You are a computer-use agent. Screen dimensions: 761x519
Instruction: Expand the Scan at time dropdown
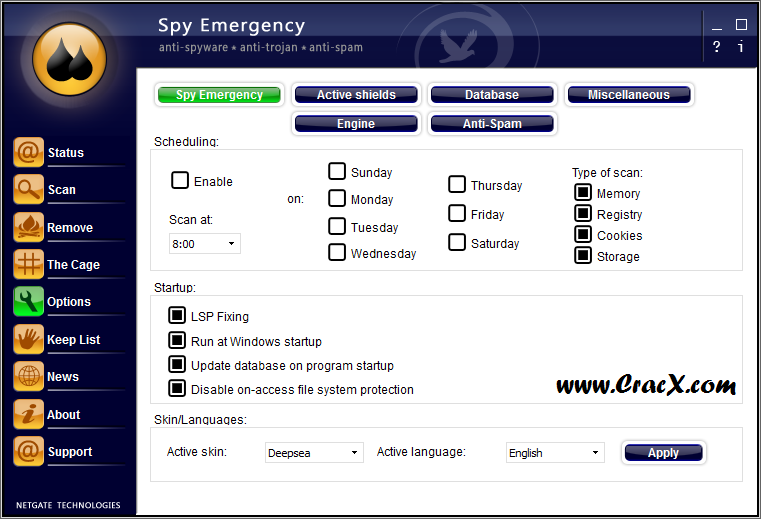click(205, 244)
